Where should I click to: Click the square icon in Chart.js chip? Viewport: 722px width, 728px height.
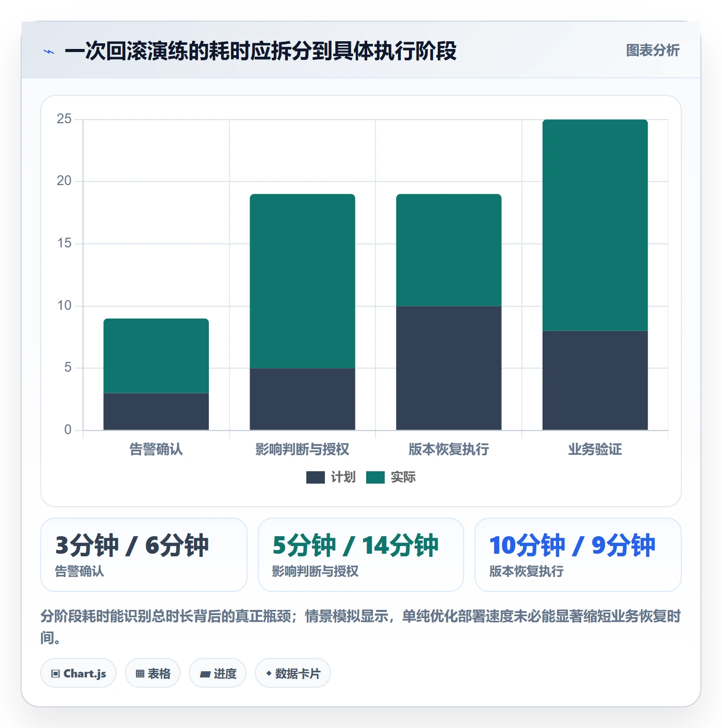tap(56, 673)
